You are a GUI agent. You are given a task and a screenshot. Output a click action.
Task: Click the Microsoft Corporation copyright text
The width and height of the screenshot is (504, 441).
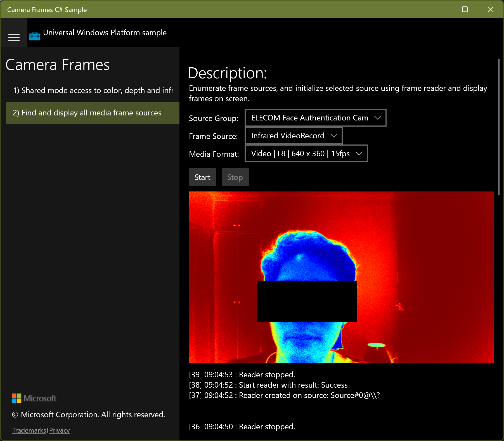click(89, 414)
